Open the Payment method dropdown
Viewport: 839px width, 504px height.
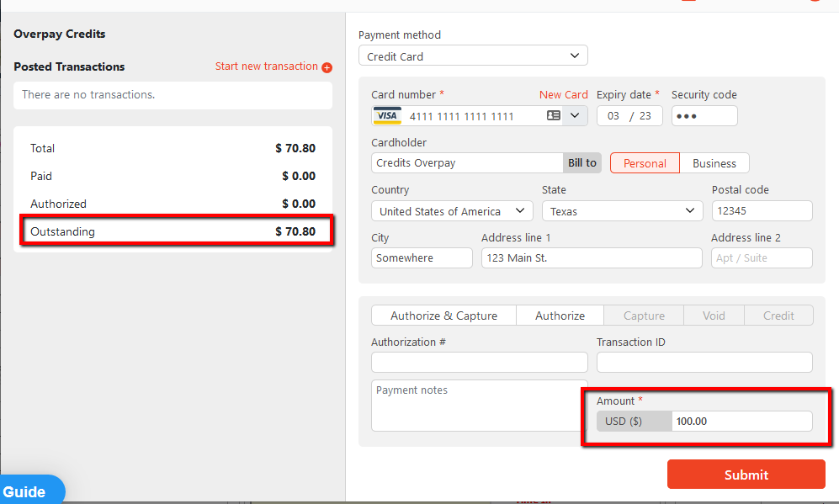tap(473, 56)
